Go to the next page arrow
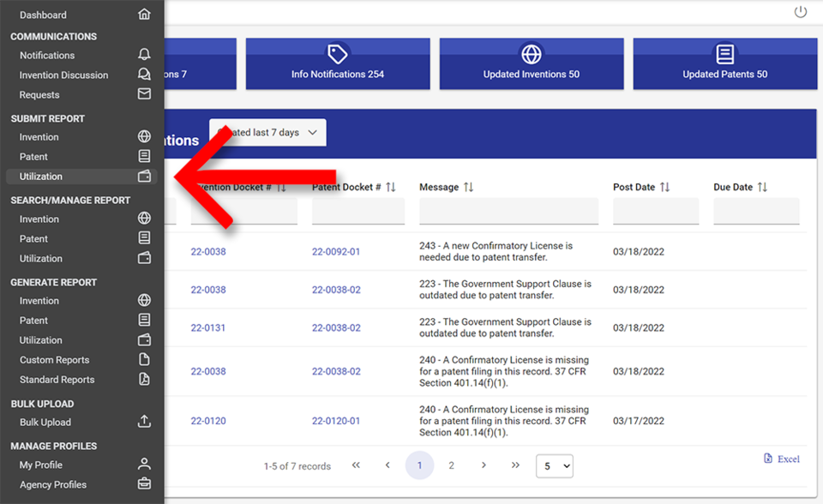The height and width of the screenshot is (504, 823). coord(484,465)
